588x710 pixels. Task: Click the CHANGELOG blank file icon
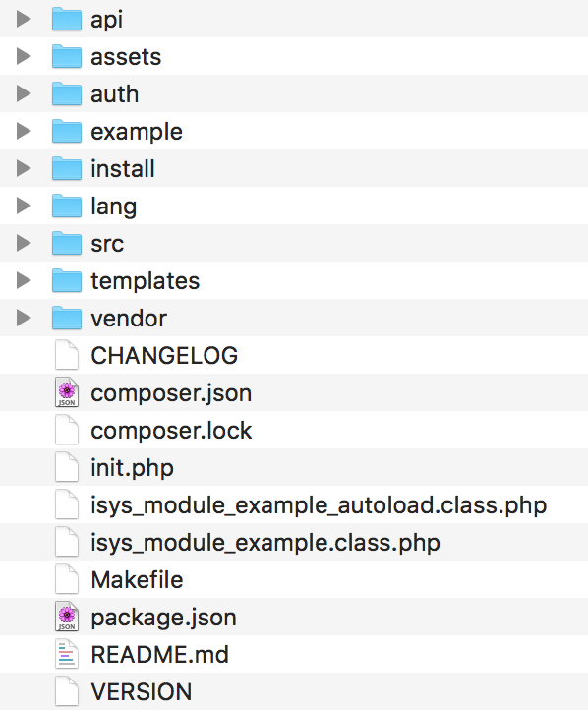[67, 355]
